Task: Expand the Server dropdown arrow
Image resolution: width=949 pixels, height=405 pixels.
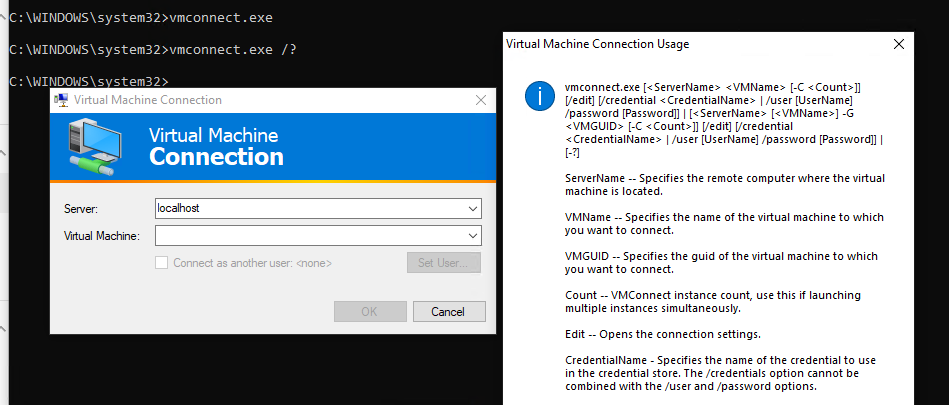Action: (473, 208)
